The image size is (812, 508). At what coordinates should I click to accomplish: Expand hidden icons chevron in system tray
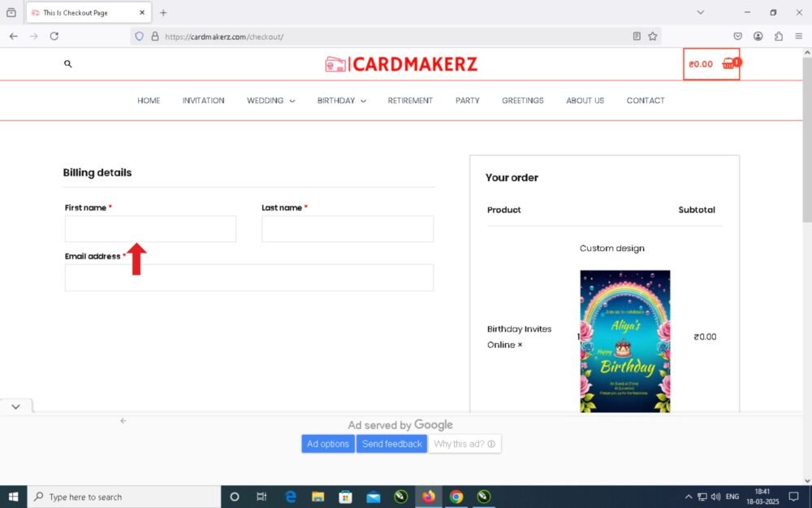[x=689, y=497]
